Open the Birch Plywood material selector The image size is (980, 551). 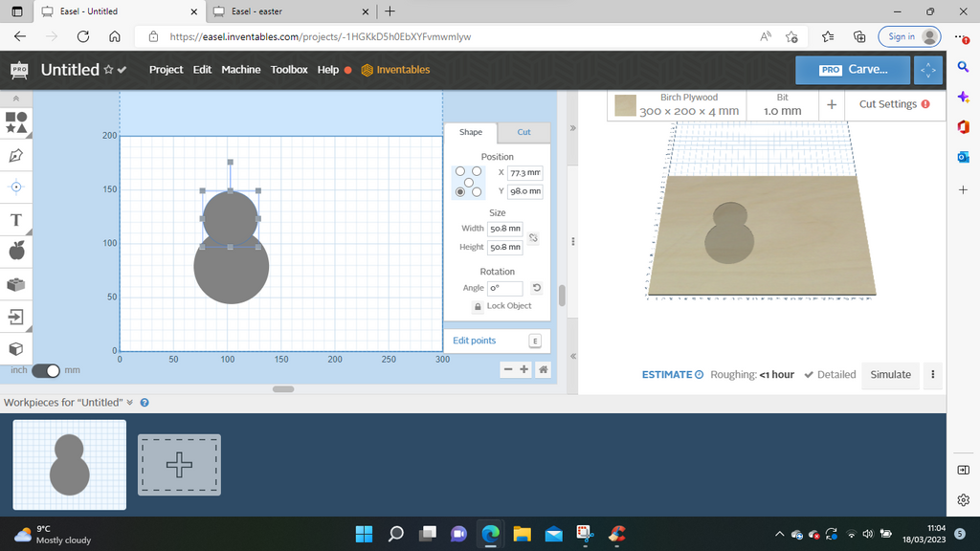[678, 104]
